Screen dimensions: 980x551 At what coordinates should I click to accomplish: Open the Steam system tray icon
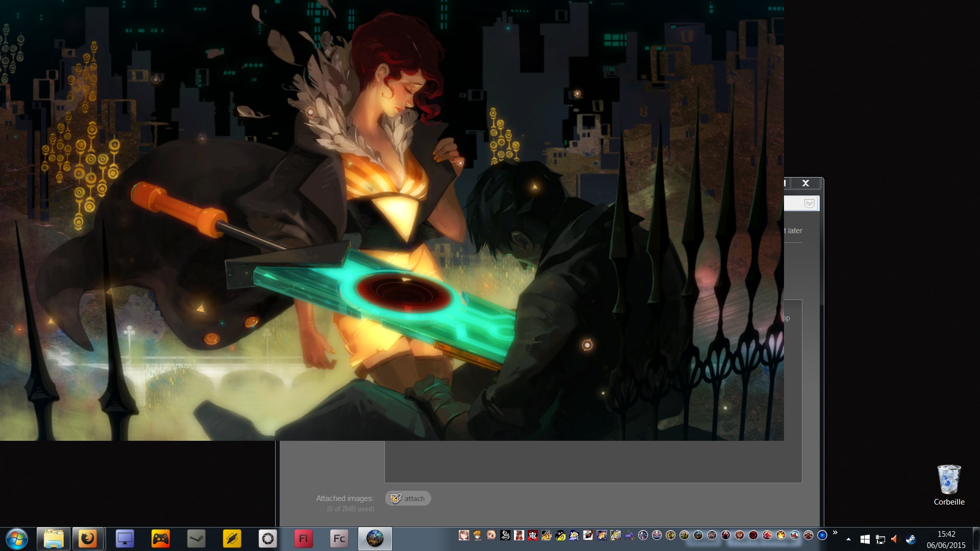pos(910,539)
